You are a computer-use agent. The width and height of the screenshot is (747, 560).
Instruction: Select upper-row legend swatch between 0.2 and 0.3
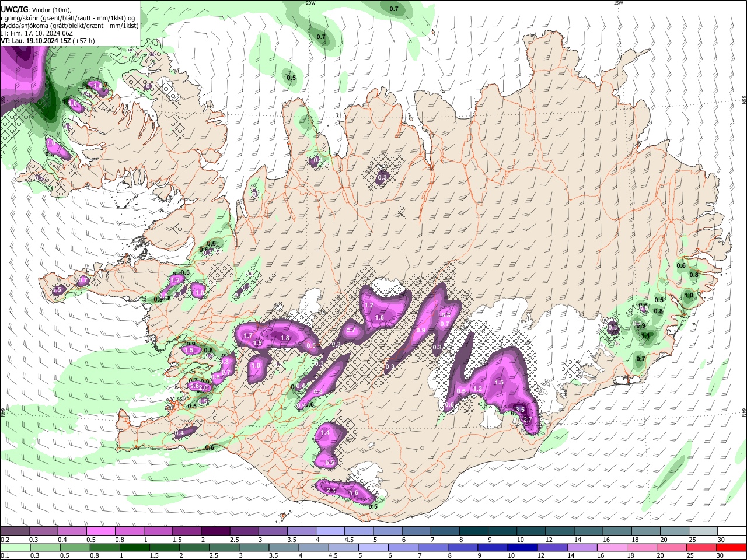point(14,531)
